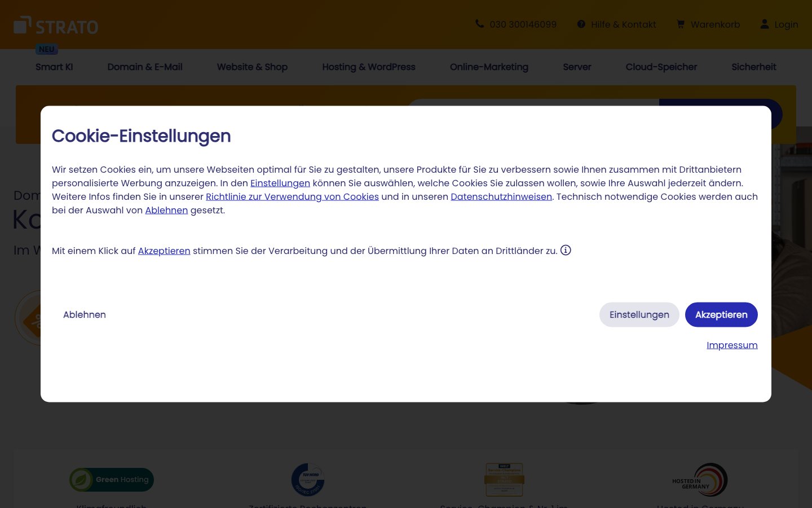Screen dimensions: 812x508
Task: Open the Datenschutzhinweisen link
Action: pyautogui.click(x=501, y=196)
